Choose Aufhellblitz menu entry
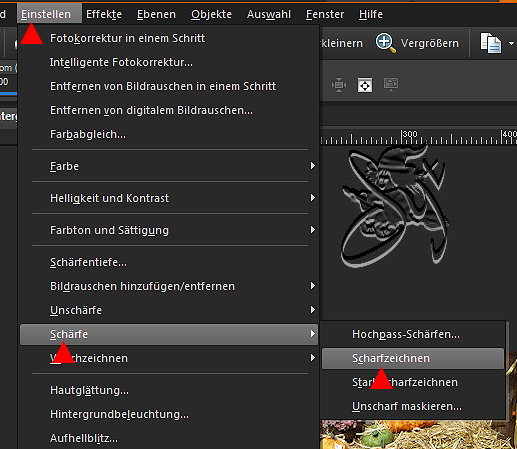Viewport: 517px width, 449px height. click(x=169, y=438)
